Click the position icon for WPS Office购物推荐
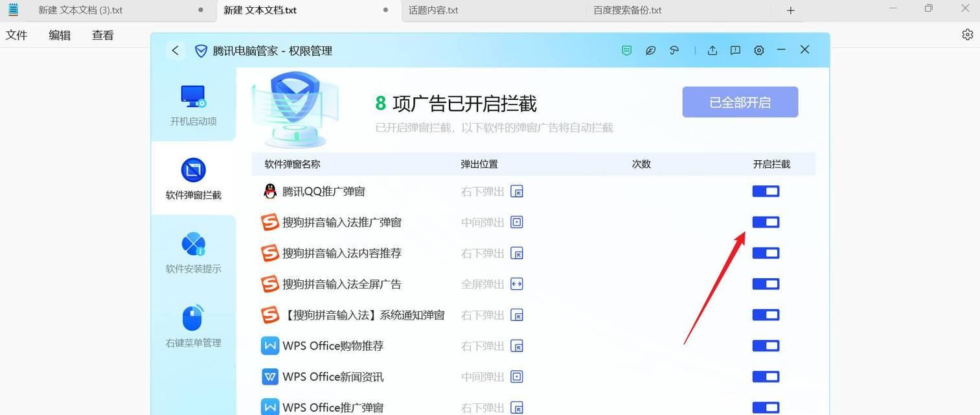Screen dimensions: 980x415 517,346
